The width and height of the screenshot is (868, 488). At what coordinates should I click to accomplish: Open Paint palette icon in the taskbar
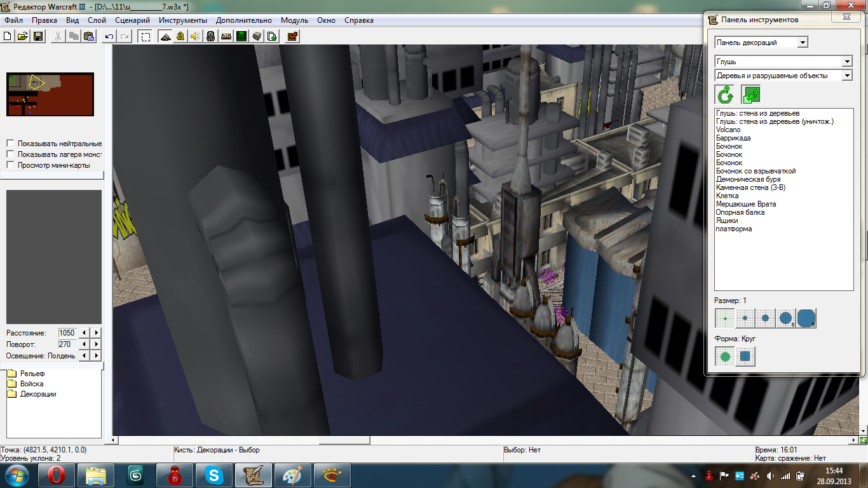pos(294,475)
